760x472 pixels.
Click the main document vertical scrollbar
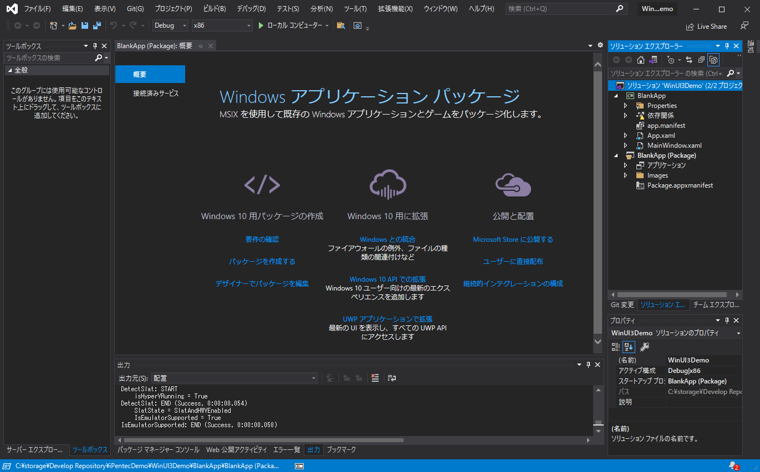tap(598, 204)
